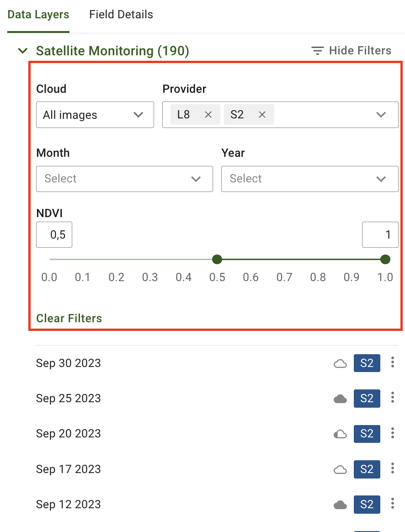This screenshot has height=532, width=405.
Task: Click the Clear Filters link
Action: tap(69, 318)
